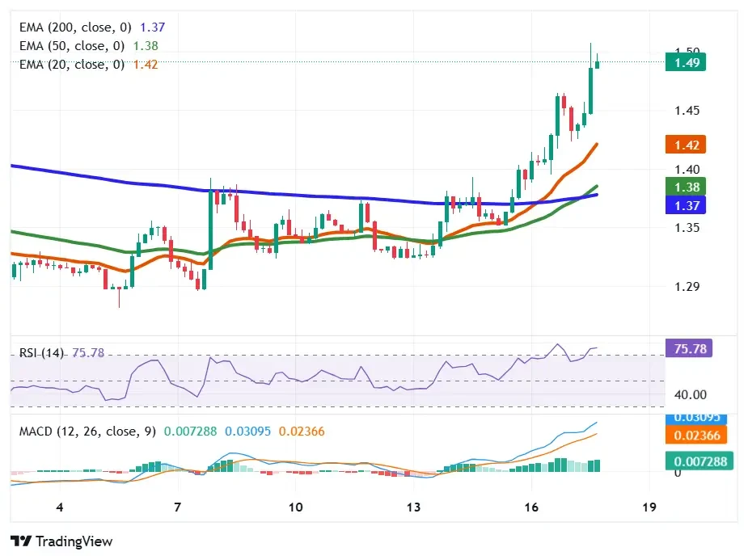Click the MACD (12, 26, close, 9) label
The width and height of the screenshot is (748, 560).
87,432
